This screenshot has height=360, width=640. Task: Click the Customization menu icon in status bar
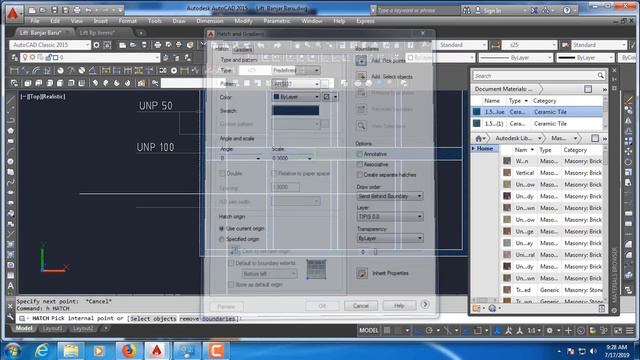630,330
